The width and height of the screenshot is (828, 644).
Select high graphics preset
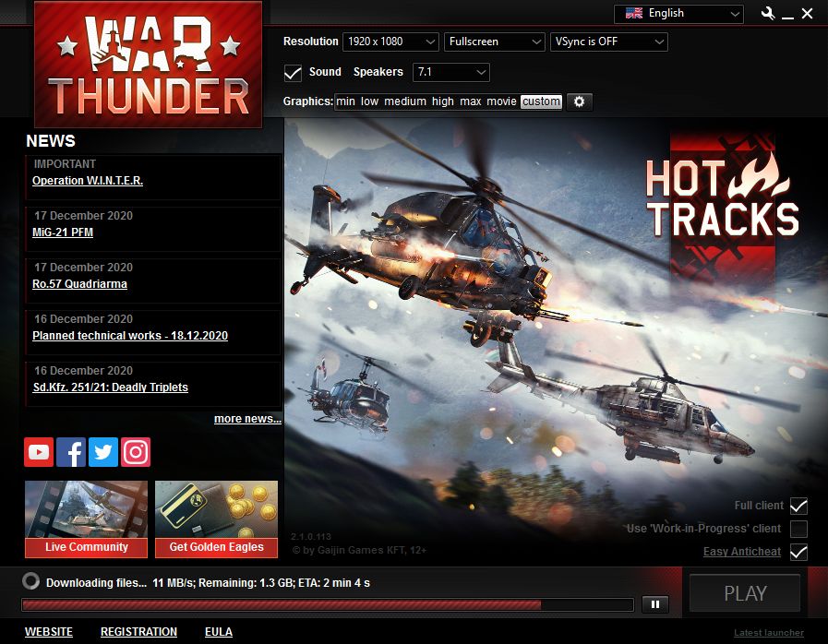tap(442, 101)
